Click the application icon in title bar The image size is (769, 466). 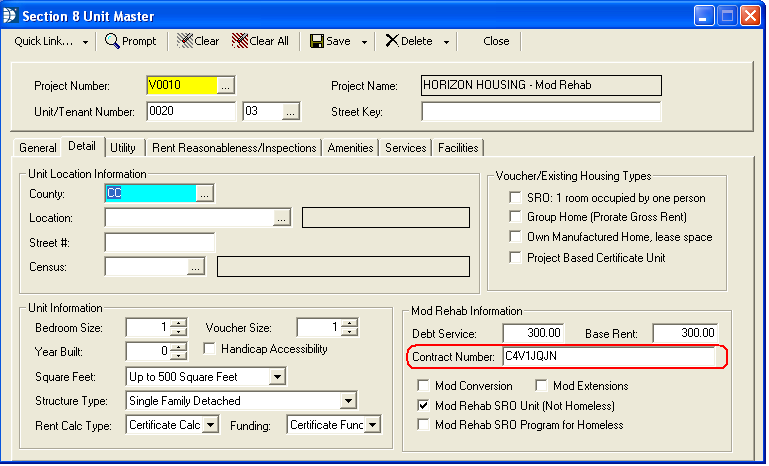point(9,16)
